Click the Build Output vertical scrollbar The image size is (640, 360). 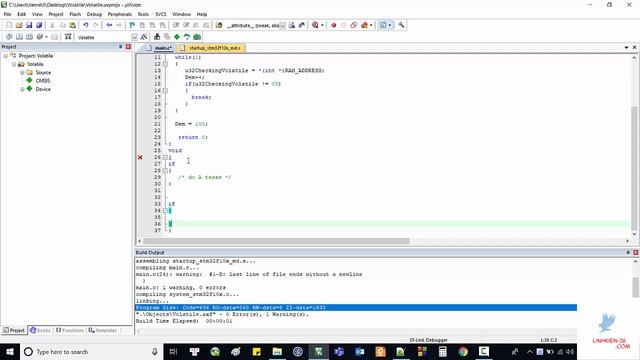pos(636,288)
